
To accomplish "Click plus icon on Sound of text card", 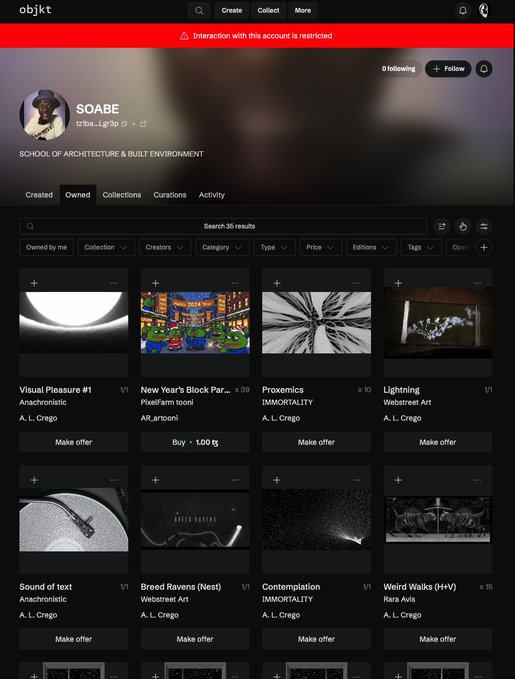I will click(34, 480).
